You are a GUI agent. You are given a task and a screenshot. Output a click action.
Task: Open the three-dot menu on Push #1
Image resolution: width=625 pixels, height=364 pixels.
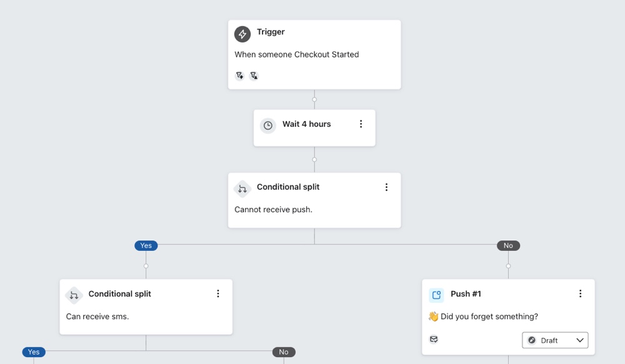pos(580,293)
